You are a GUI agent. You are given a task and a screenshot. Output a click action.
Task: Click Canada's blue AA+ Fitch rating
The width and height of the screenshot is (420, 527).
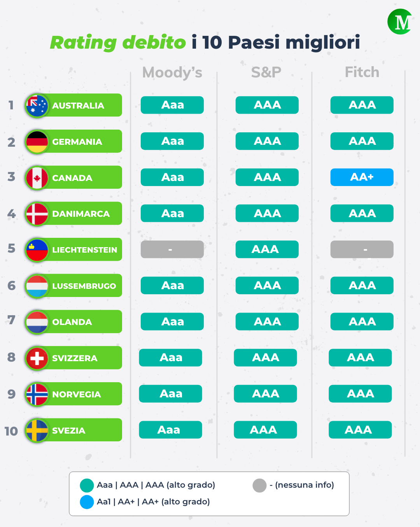(x=362, y=177)
